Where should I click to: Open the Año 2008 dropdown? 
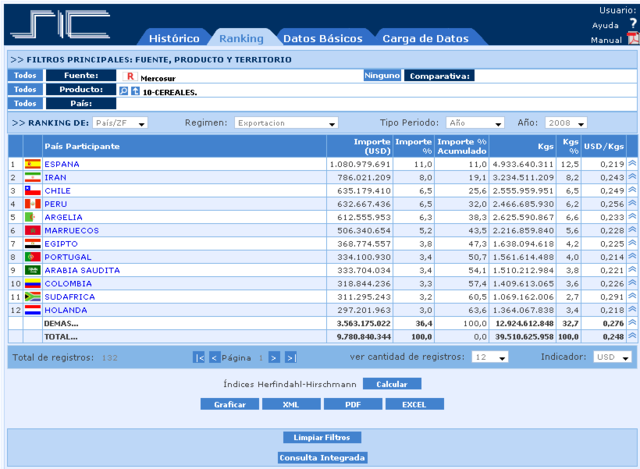[566, 123]
